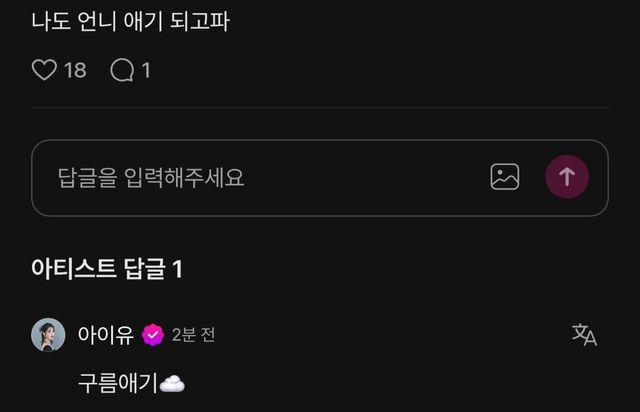Click the cloud emoji in reply

[172, 384]
